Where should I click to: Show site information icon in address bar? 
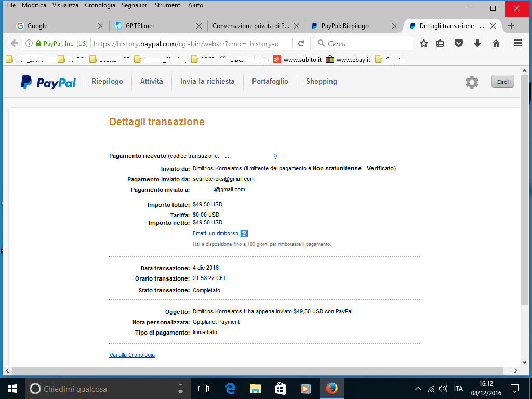point(29,44)
